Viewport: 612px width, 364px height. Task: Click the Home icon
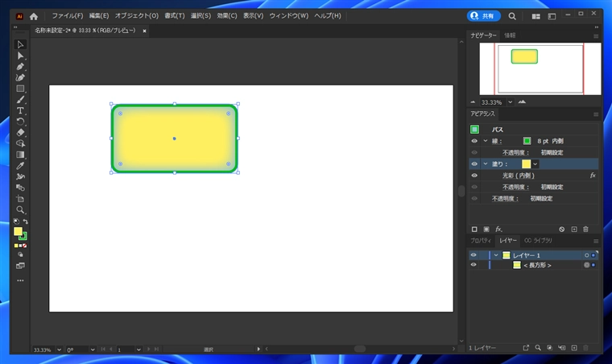pyautogui.click(x=34, y=16)
